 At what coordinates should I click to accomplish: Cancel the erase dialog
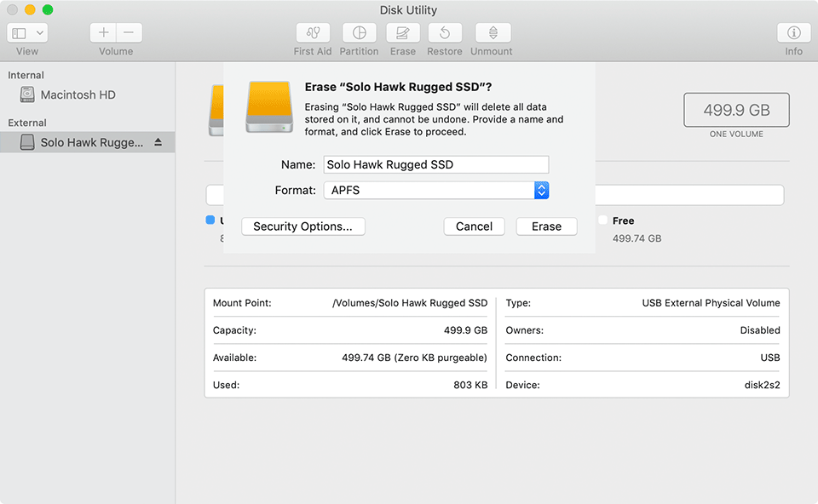[x=474, y=226]
